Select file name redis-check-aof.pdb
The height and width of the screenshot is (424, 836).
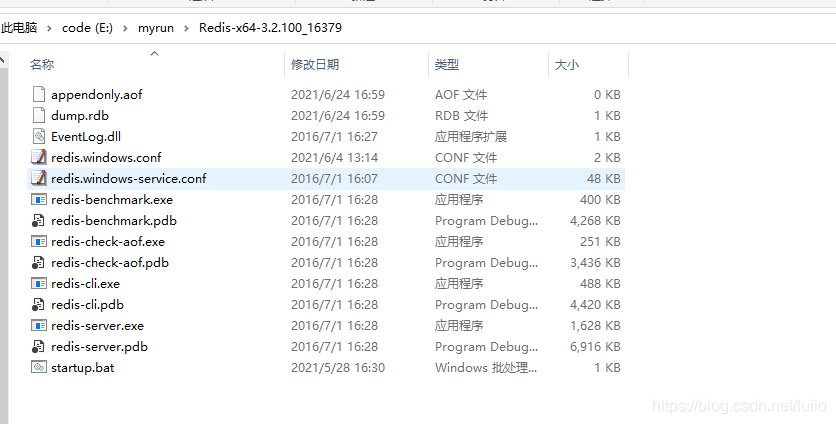coord(110,262)
